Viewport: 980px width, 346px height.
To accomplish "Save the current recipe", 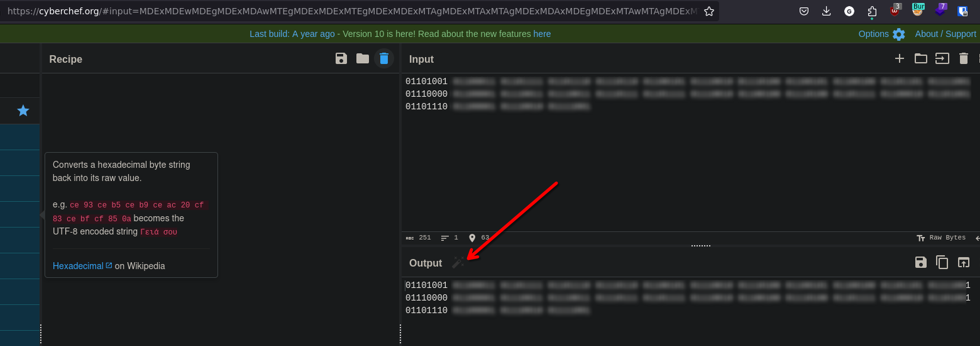I will click(341, 59).
